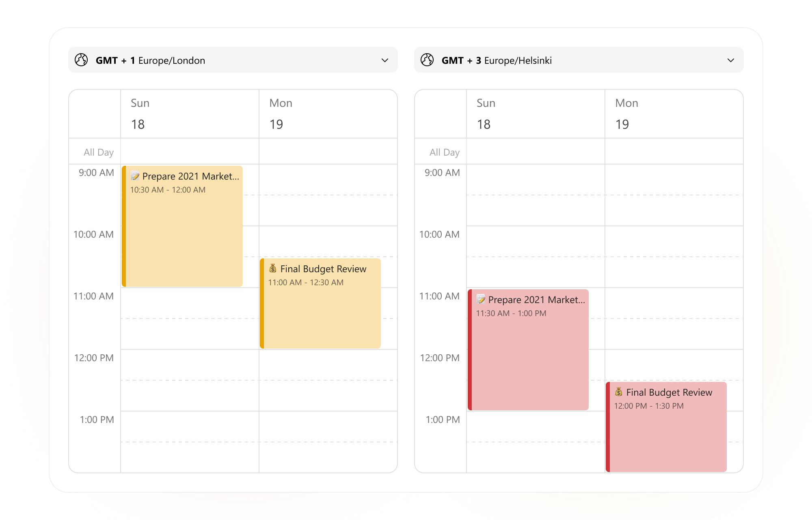Expand the GMT + 1 timezone selector chevron
This screenshot has height=520, width=812.
click(x=385, y=60)
